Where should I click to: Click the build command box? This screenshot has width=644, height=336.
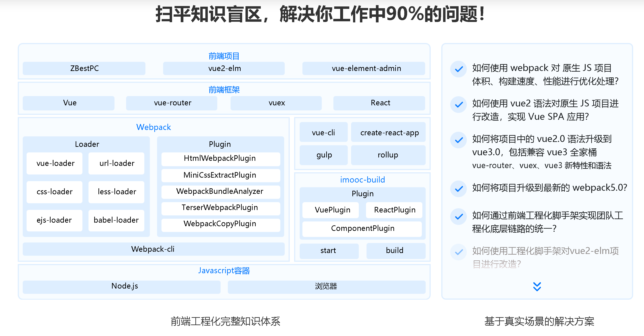tap(396, 251)
